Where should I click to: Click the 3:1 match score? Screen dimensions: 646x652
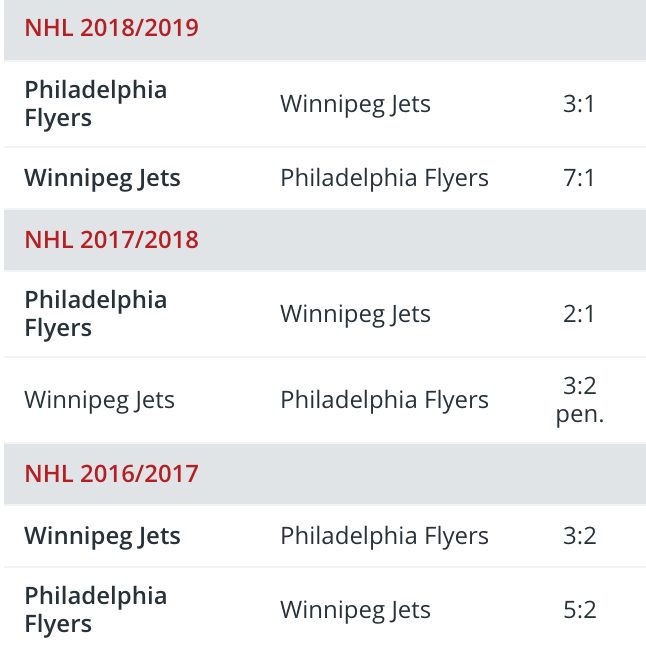[579, 104]
